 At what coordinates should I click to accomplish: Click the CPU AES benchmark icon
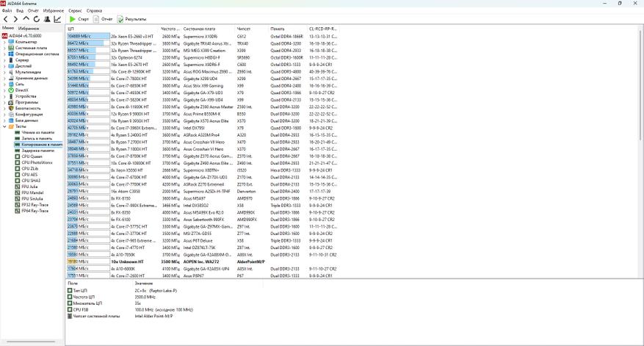tap(17, 175)
